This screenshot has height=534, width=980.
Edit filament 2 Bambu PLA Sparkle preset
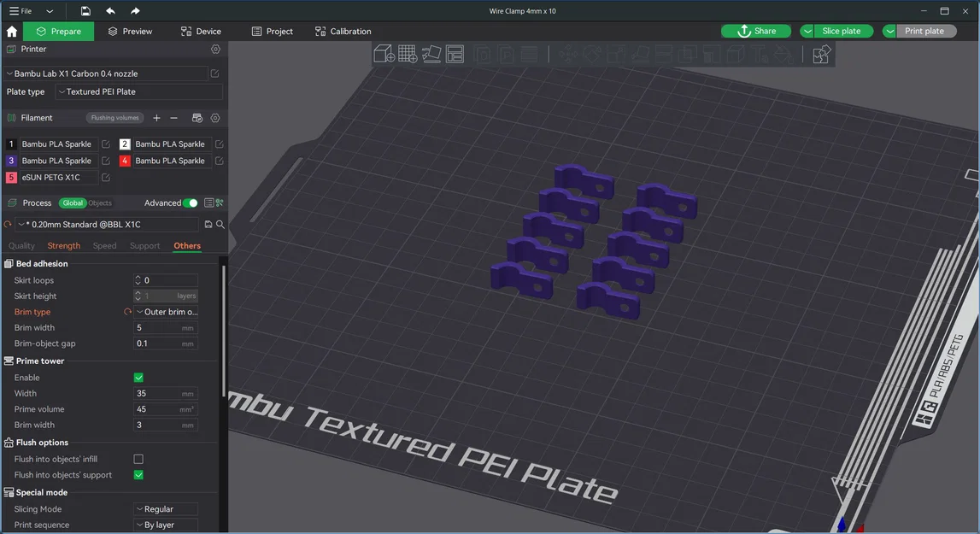[220, 144]
